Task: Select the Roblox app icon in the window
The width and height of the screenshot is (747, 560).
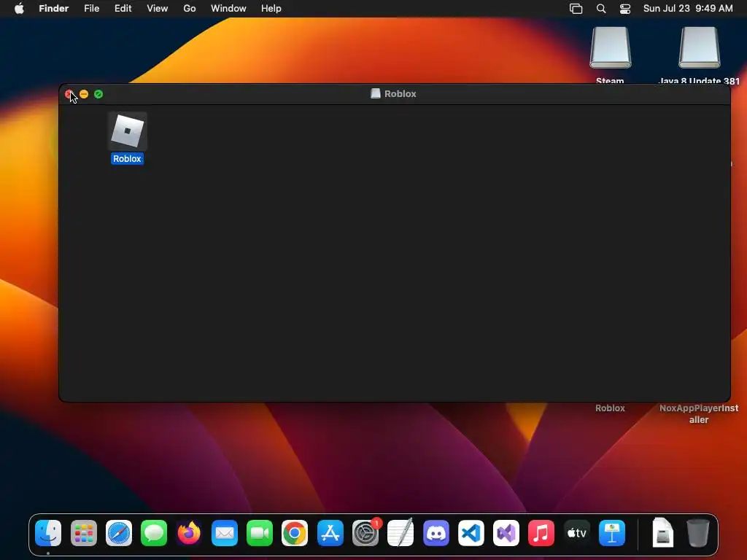Action: [x=127, y=131]
